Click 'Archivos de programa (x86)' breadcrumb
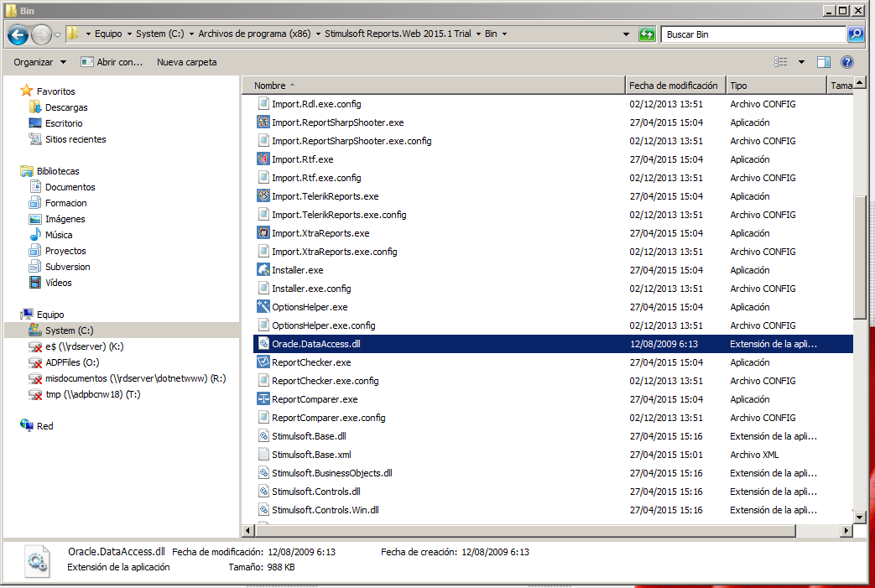The height and width of the screenshot is (588, 875). 254,34
